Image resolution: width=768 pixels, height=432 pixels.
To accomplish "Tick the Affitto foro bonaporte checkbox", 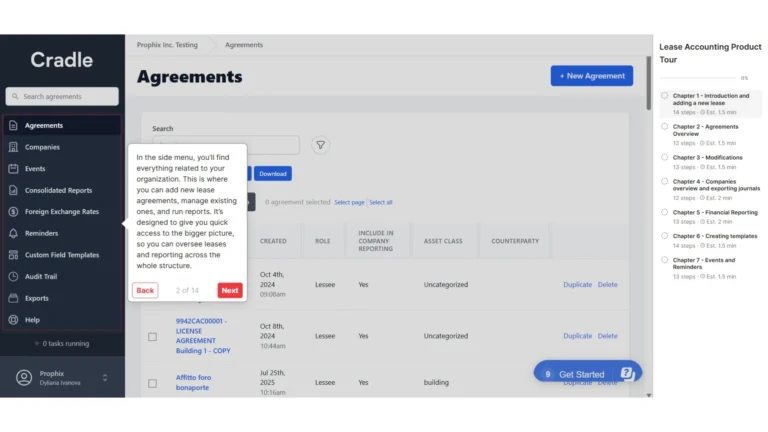I will pyautogui.click(x=152, y=383).
